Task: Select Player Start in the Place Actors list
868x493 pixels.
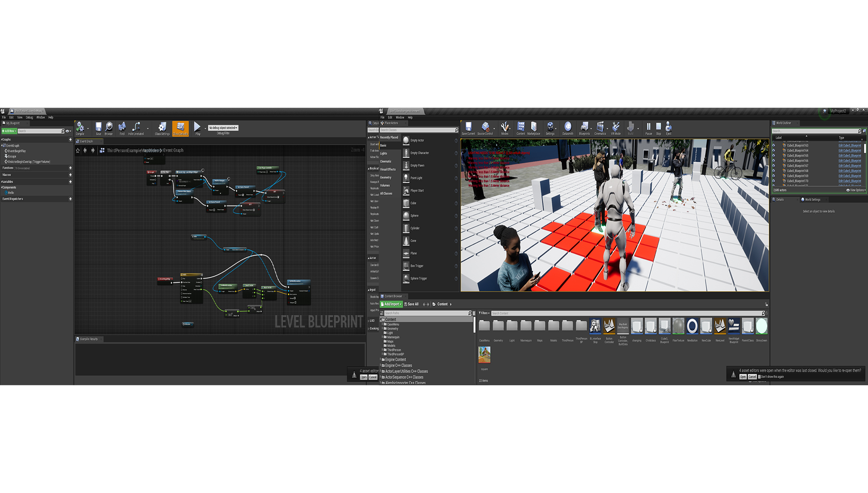Action: [429, 191]
